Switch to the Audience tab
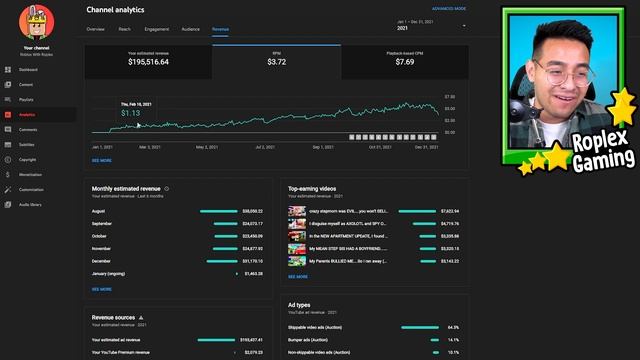 (191, 29)
